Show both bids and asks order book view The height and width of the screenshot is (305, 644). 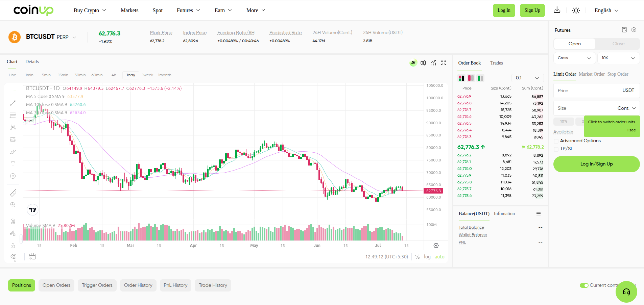click(461, 78)
